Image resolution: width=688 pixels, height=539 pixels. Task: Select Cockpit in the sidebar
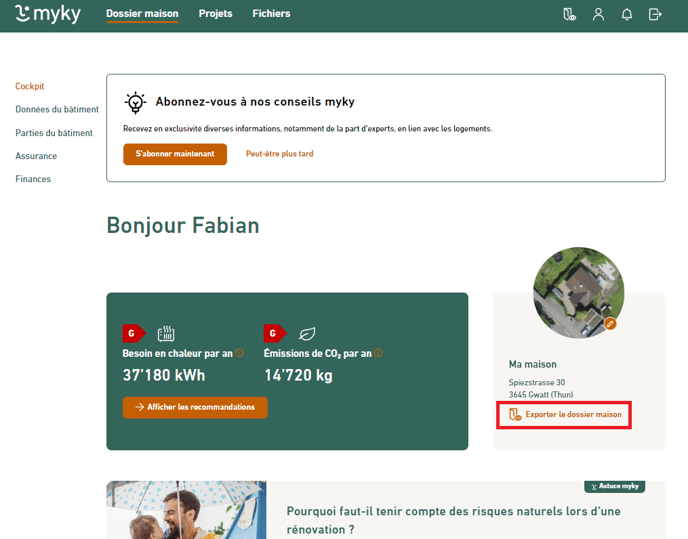pos(30,87)
